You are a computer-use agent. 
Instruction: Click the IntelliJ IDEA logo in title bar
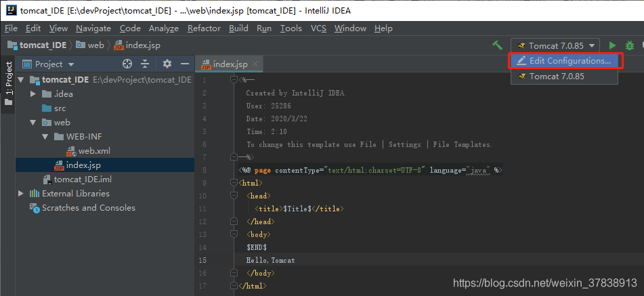[11, 11]
